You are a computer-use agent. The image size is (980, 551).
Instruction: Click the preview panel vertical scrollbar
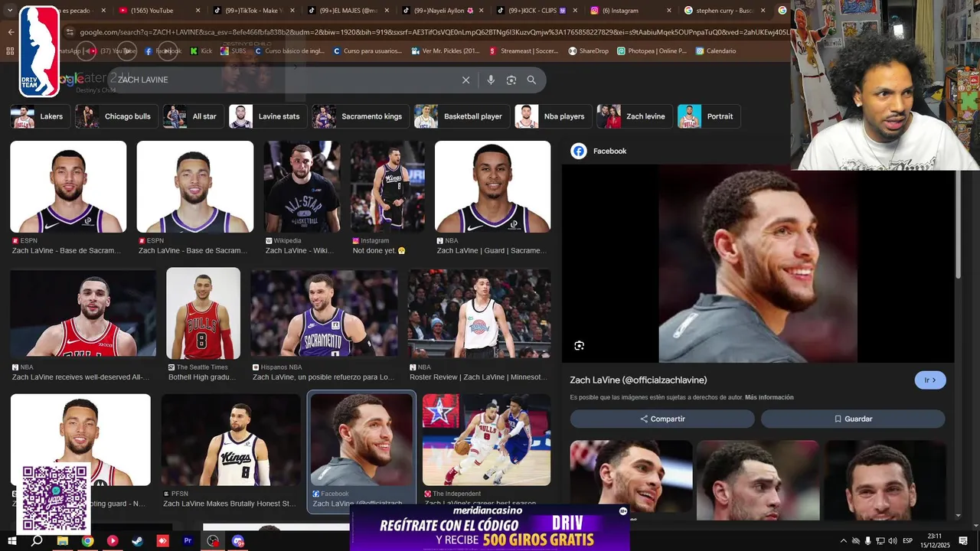coord(958,225)
